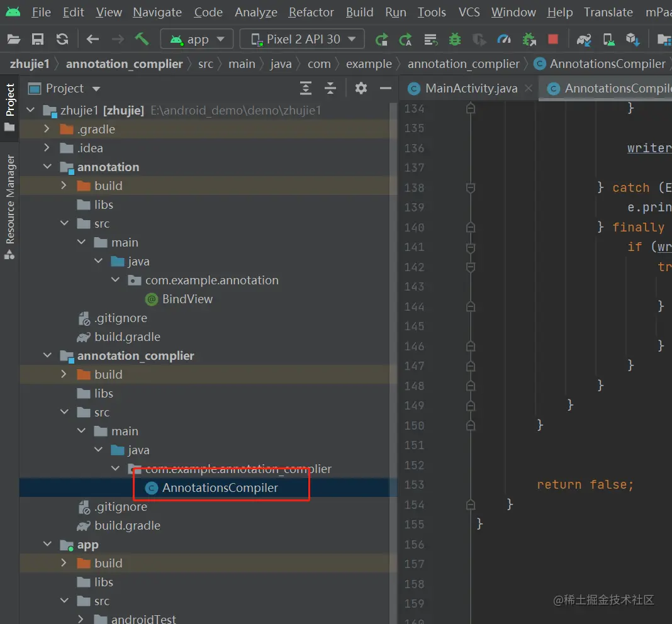Collapse the zhujie1 root project node
This screenshot has width=672, height=624.
point(30,110)
